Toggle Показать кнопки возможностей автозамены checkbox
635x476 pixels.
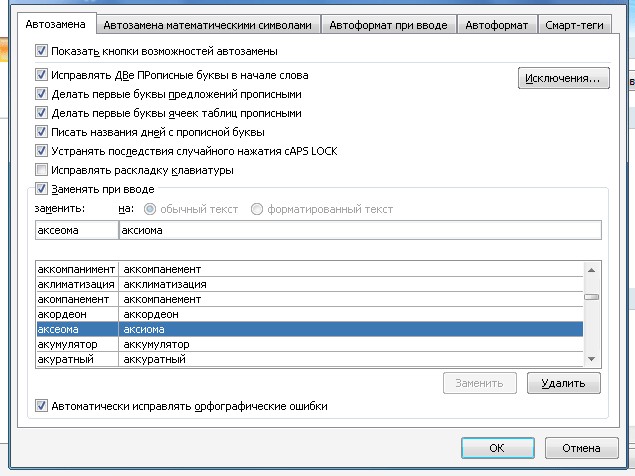pyautogui.click(x=41, y=51)
